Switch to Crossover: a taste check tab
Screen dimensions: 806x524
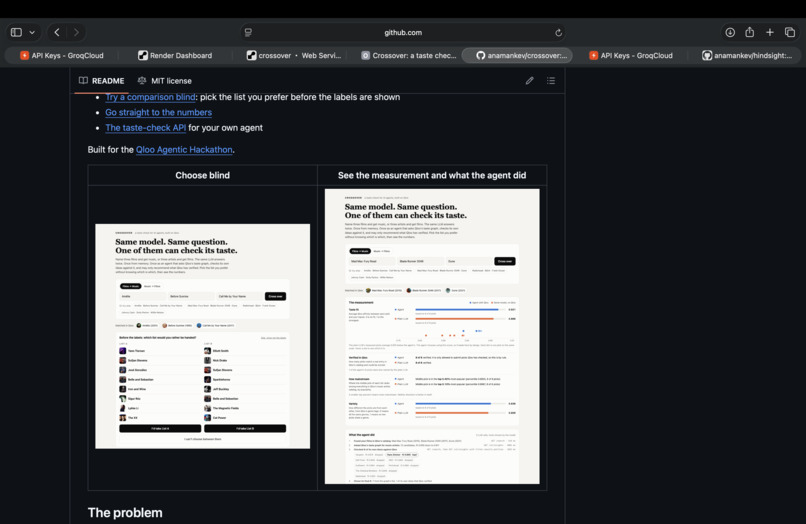[409, 56]
